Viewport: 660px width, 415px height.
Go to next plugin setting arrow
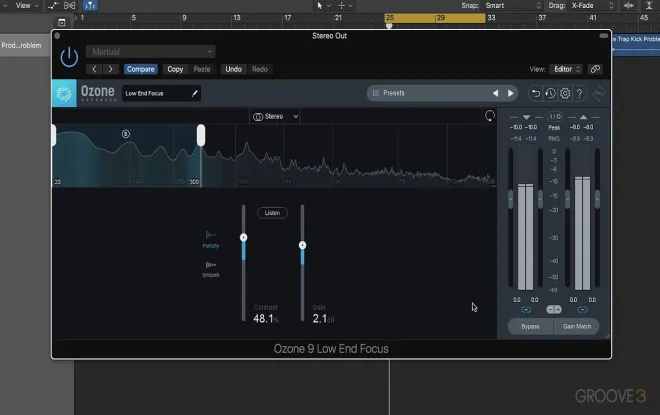(x=110, y=69)
